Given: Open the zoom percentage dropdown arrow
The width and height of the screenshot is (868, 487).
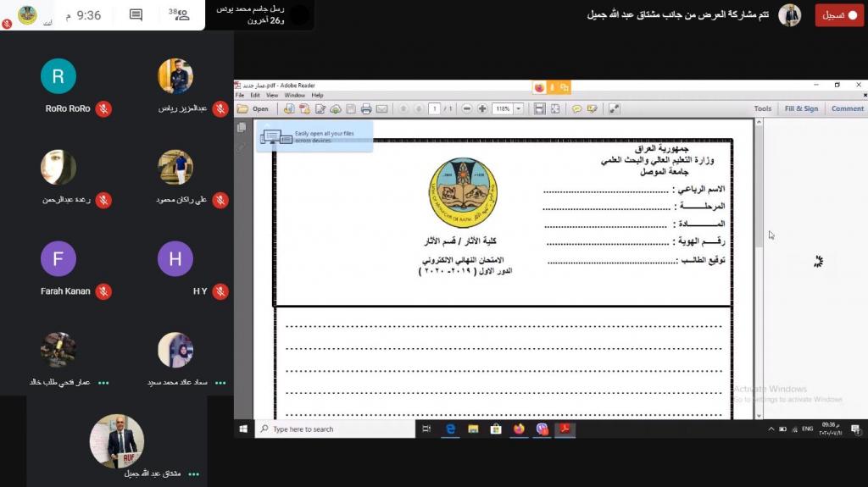Looking at the screenshot, I should click(518, 108).
